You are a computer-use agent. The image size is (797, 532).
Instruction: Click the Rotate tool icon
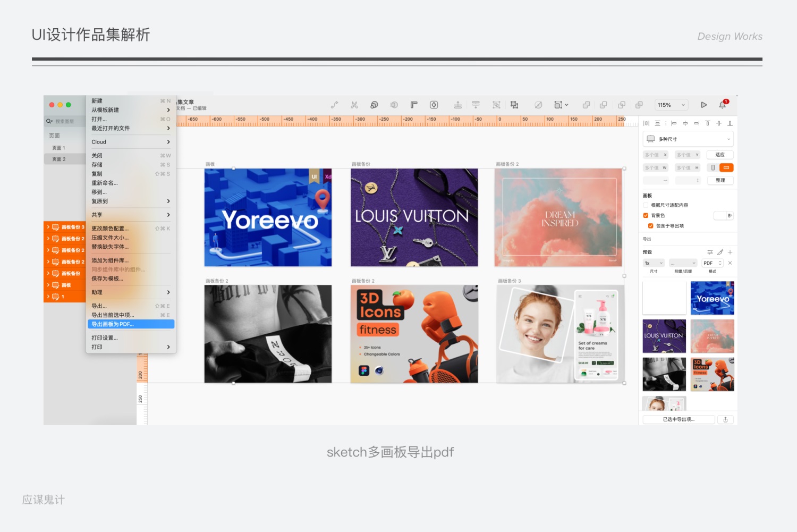tap(374, 105)
